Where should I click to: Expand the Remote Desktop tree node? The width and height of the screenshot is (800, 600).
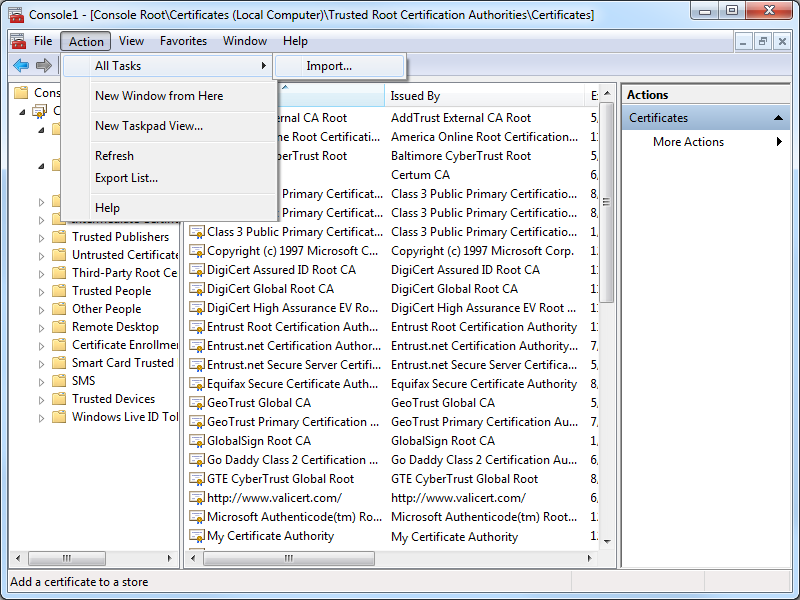[x=41, y=327]
